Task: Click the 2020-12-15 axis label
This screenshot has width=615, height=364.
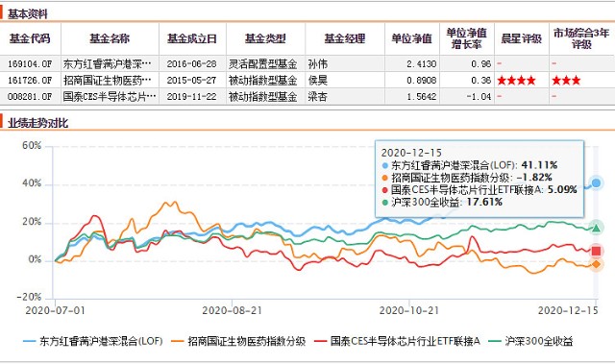Action: point(568,311)
